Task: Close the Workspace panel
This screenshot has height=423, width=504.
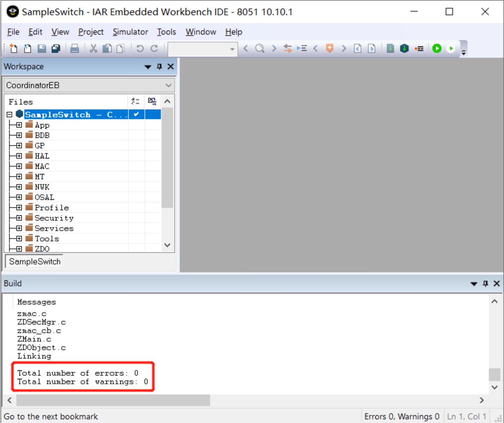Action: coord(171,67)
